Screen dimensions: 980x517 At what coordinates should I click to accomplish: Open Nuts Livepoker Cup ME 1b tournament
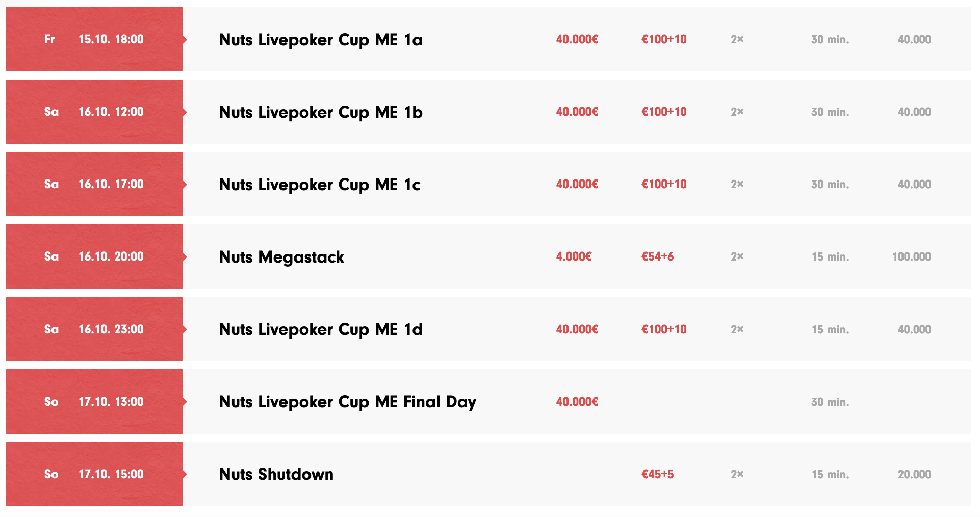(320, 112)
